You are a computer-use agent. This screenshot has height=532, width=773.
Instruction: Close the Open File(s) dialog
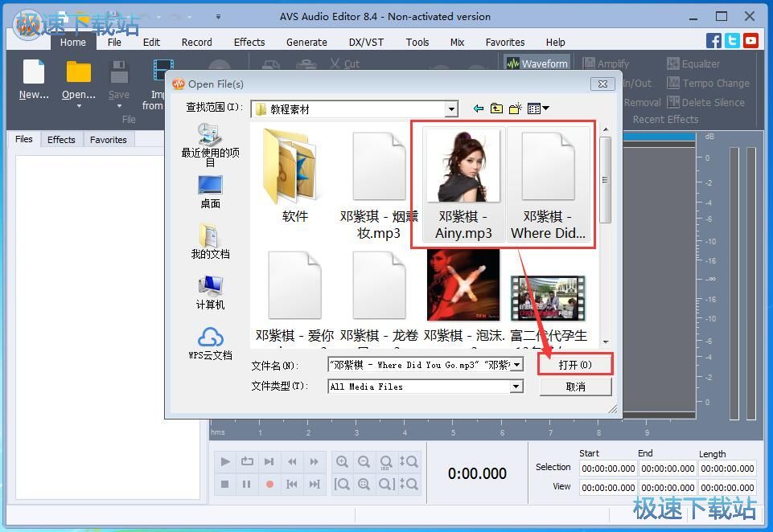pyautogui.click(x=602, y=84)
